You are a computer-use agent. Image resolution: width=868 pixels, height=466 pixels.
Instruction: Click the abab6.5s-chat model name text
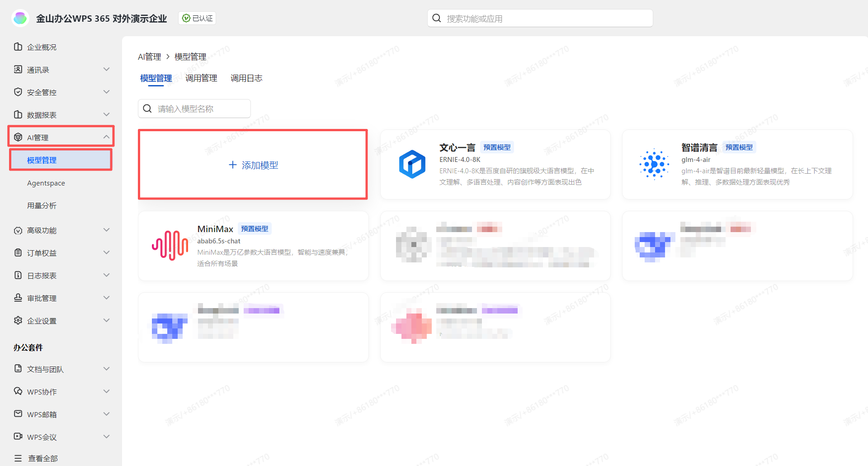(x=219, y=241)
